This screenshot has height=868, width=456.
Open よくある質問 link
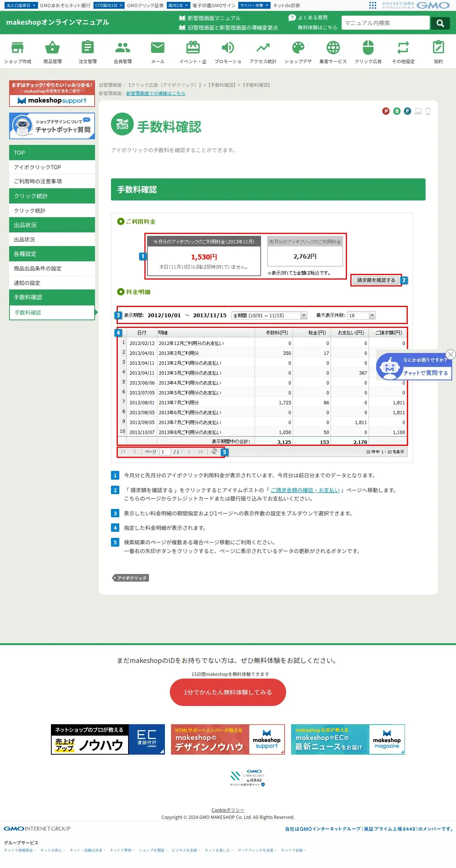[x=308, y=17]
